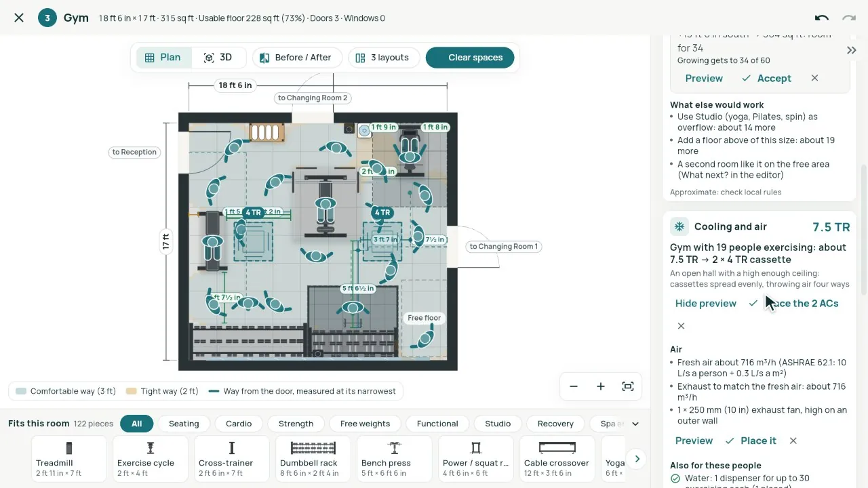
Task: Zoom in the floor plan
Action: coord(601,386)
